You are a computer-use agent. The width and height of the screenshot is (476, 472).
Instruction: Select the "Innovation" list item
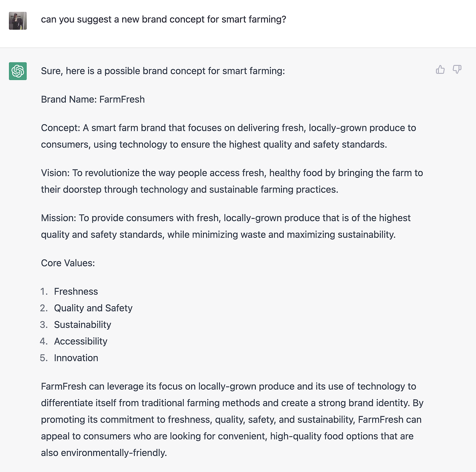point(76,358)
